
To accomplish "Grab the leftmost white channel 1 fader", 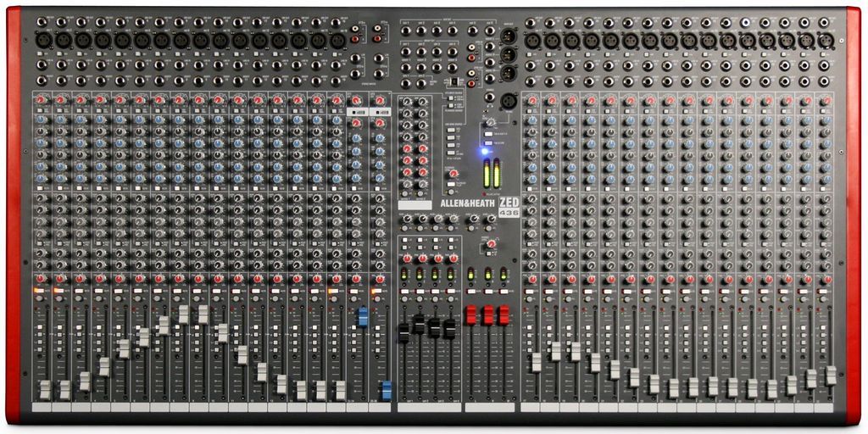I will (45, 390).
